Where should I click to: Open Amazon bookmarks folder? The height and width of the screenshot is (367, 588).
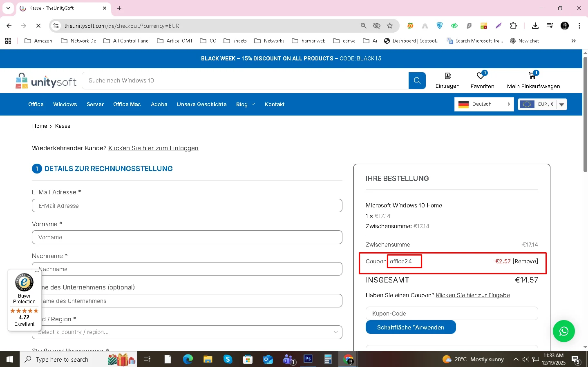(x=38, y=41)
